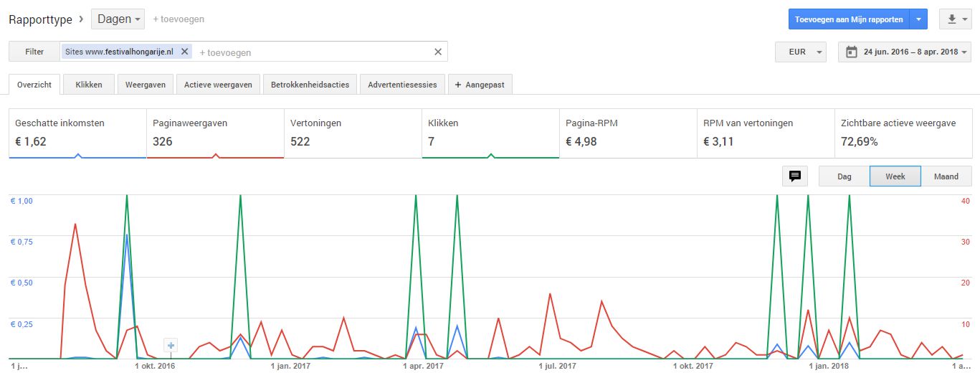The height and width of the screenshot is (373, 980).
Task: Click the '1 apr. 2017' axis label
Action: click(423, 366)
